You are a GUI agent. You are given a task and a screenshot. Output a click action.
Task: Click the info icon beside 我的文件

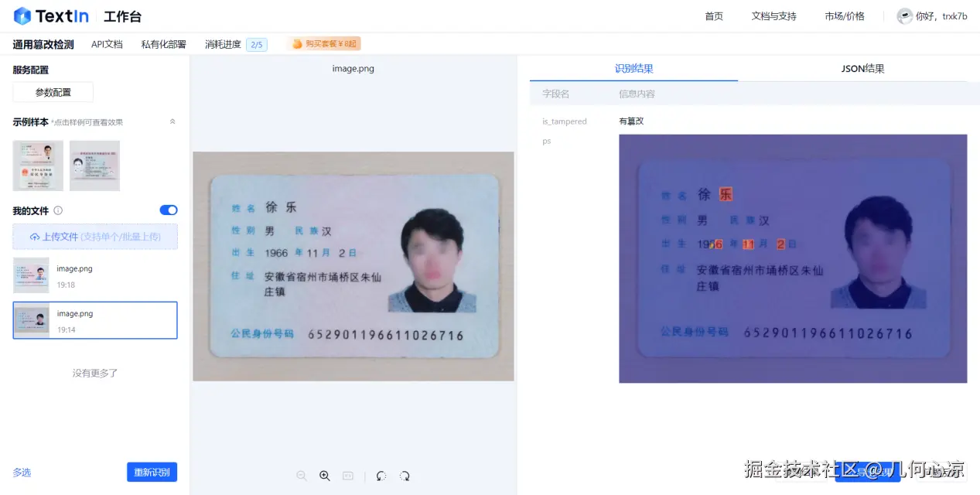60,210
